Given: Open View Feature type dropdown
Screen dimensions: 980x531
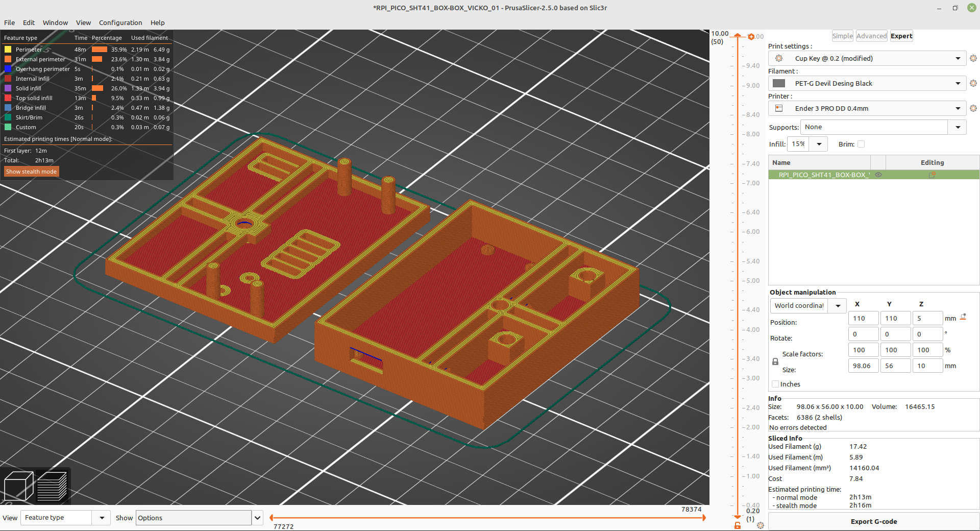Looking at the screenshot, I should pyautogui.click(x=102, y=518).
